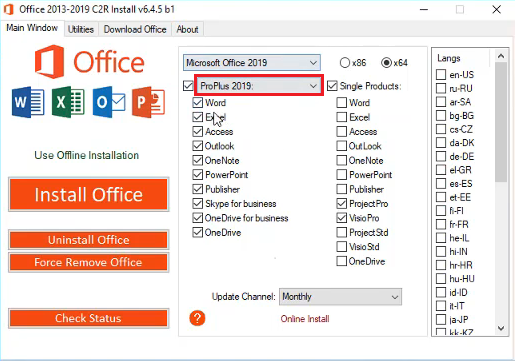Check the it-IT language
515x361 pixels.
441,306
